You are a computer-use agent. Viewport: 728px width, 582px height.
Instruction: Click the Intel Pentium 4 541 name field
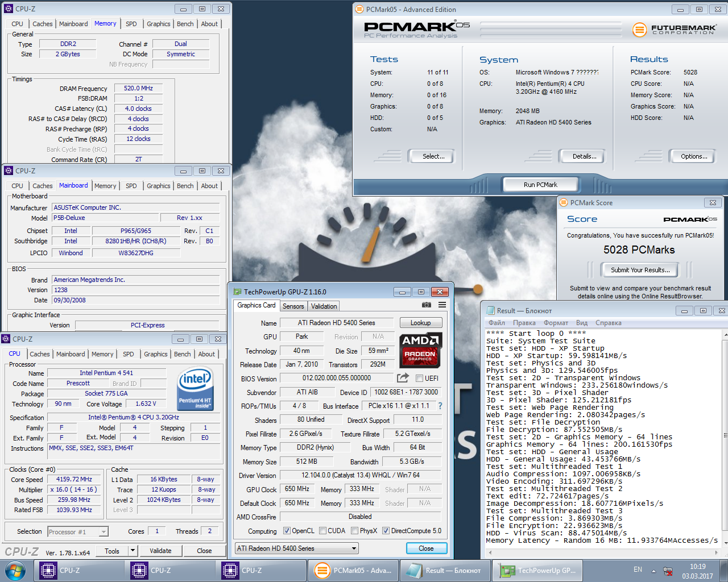coord(106,373)
